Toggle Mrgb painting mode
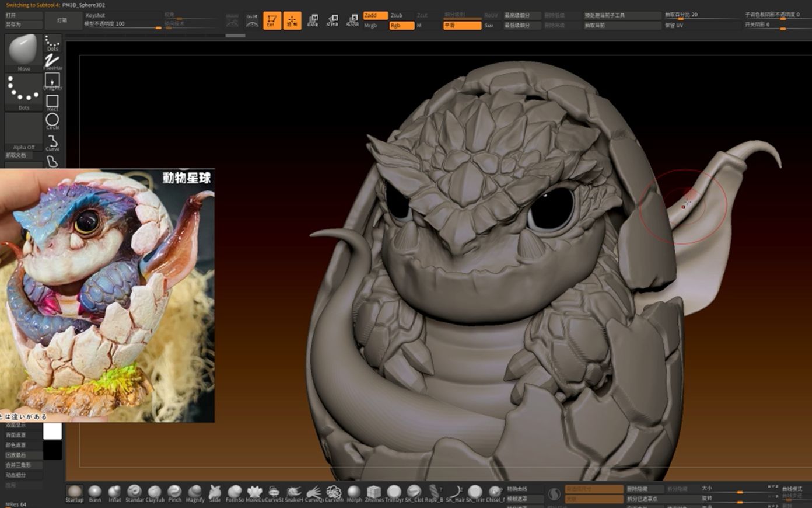 click(370, 25)
